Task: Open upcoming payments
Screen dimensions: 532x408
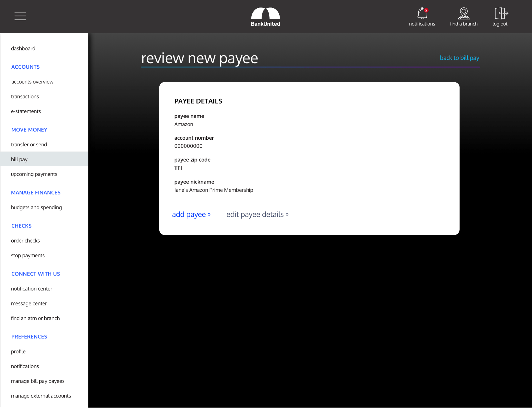Action: coord(34,174)
